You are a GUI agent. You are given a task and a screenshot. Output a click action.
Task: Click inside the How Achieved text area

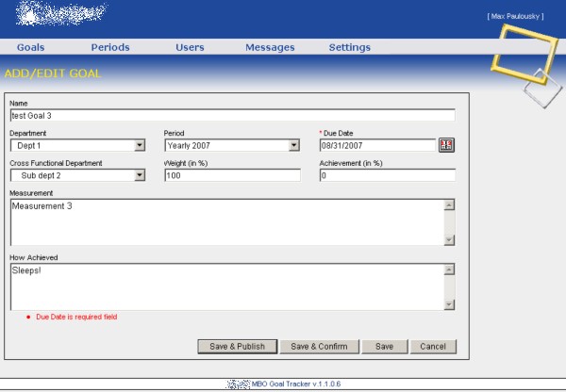(x=227, y=286)
